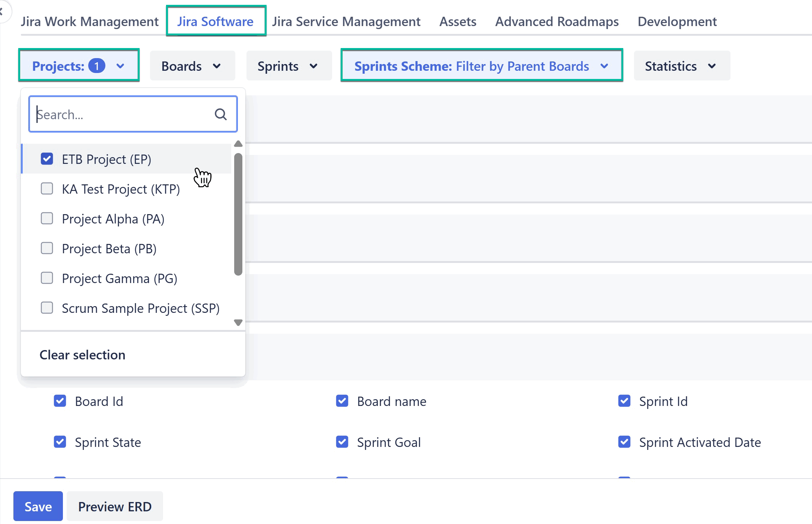Click the scrollbar up arrow
812x524 pixels.
pyautogui.click(x=238, y=144)
